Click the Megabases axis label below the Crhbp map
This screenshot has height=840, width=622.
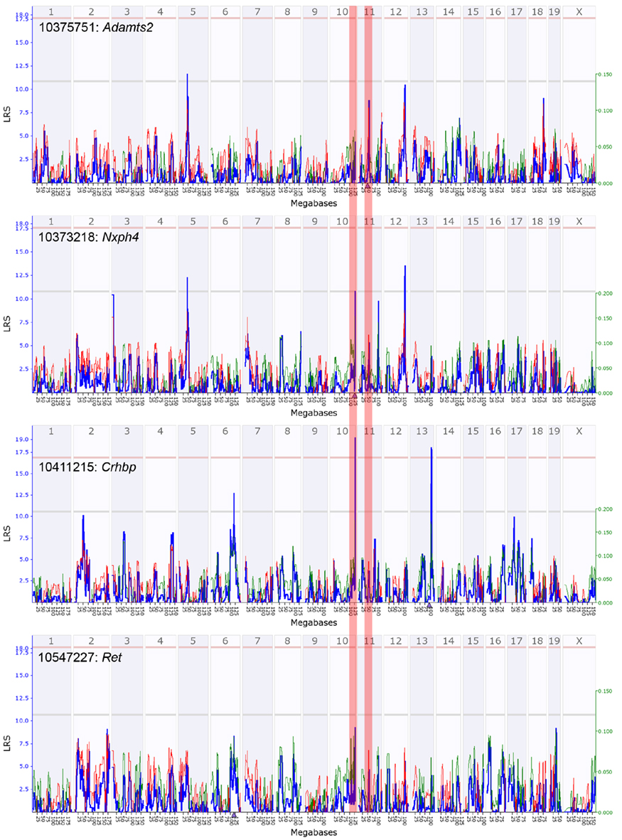[x=313, y=622]
